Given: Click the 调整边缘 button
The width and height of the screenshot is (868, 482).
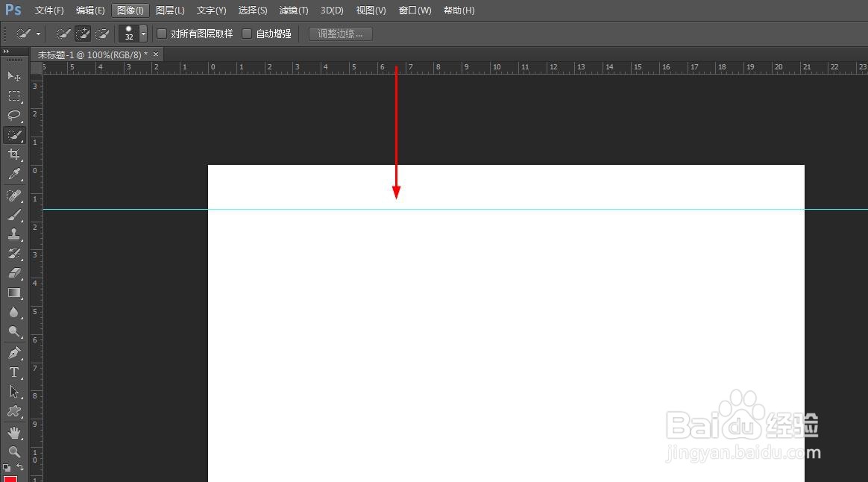Looking at the screenshot, I should (341, 34).
